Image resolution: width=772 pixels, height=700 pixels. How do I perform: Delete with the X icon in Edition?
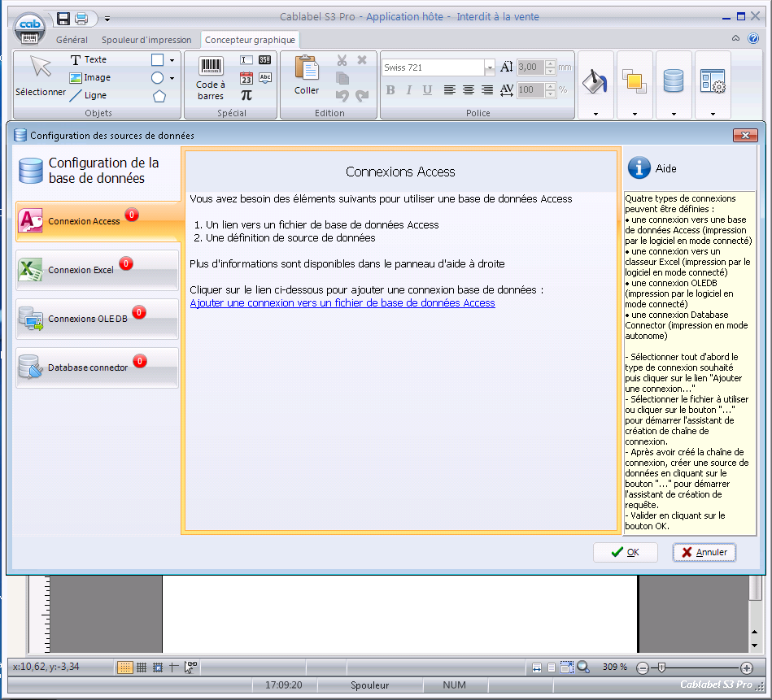[x=362, y=60]
